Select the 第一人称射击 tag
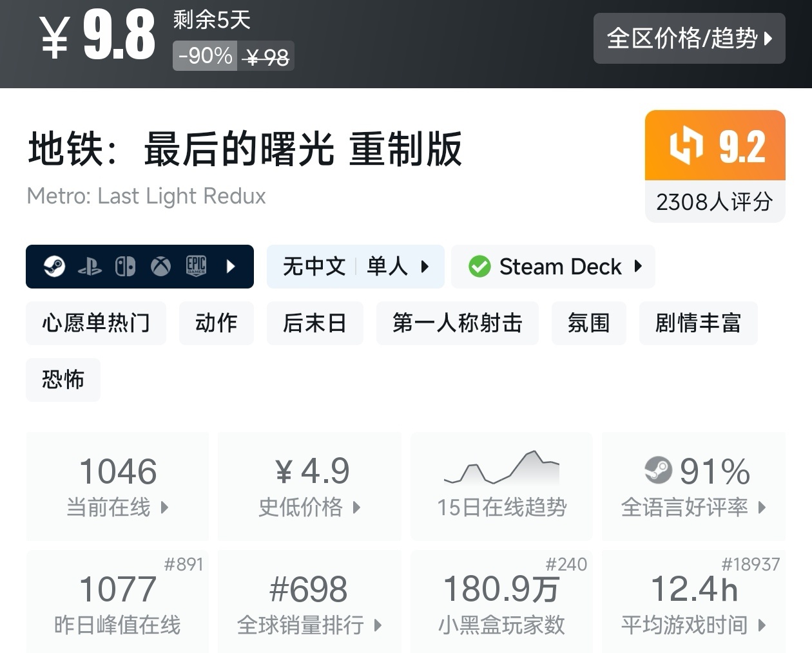 [458, 323]
